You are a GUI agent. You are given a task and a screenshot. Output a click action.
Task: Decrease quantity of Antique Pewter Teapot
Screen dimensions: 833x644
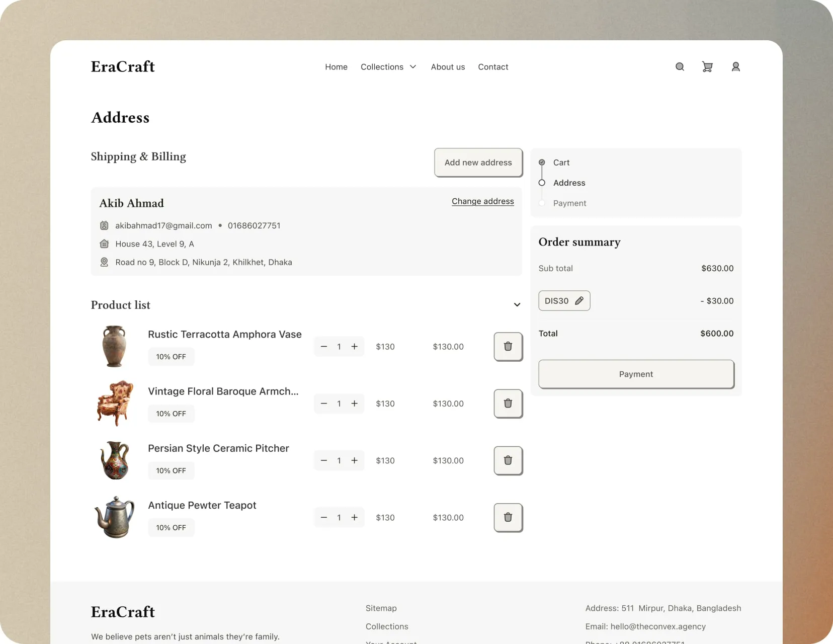pos(324,517)
